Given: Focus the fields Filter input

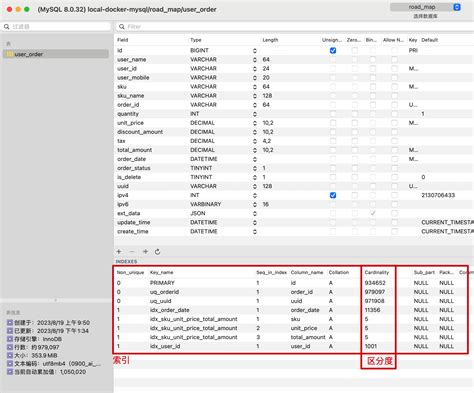Looking at the screenshot, I should pos(295,27).
